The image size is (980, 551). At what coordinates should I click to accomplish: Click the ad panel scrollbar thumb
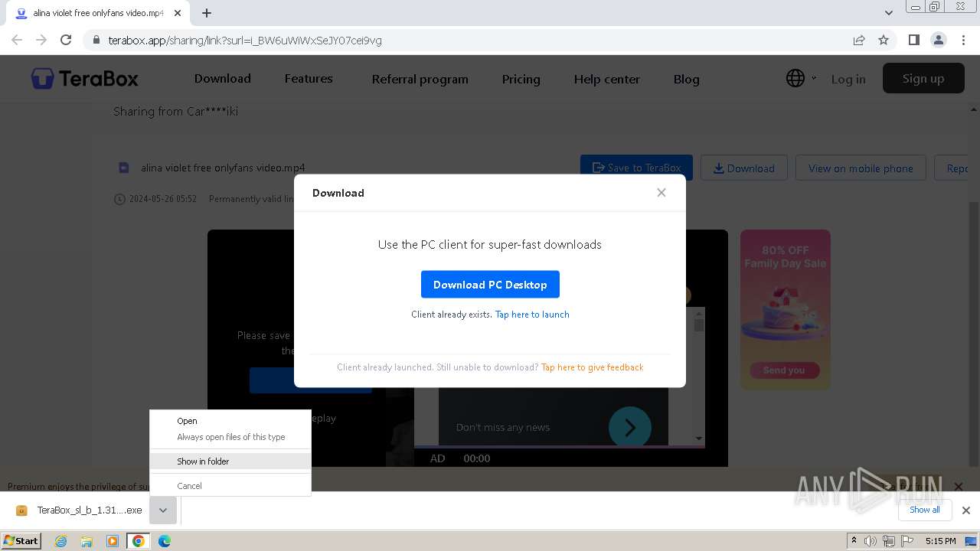tap(699, 324)
